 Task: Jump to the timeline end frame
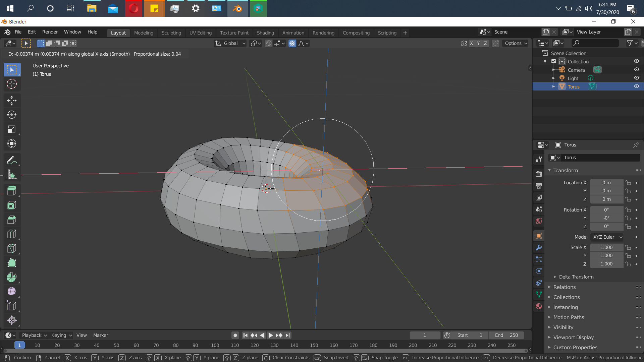pyautogui.click(x=288, y=336)
